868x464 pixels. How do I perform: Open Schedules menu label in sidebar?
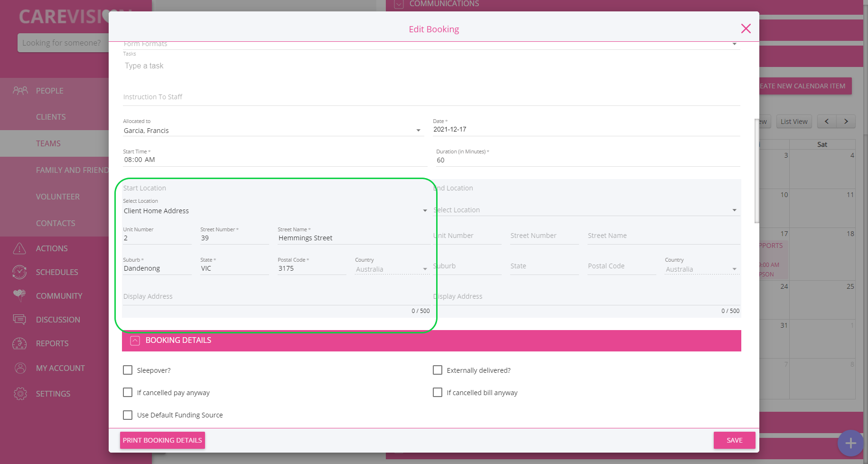click(x=57, y=272)
